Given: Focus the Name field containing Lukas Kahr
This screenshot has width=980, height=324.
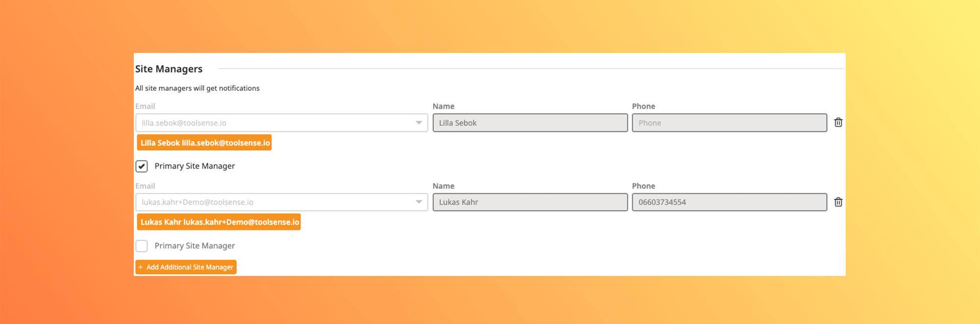Looking at the screenshot, I should [530, 202].
